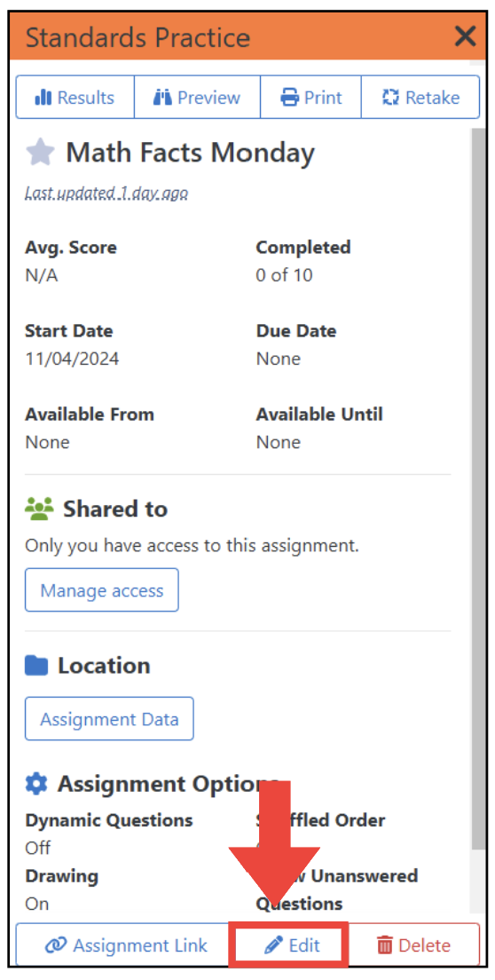
Task: Click the chain link icon
Action: tap(56, 945)
